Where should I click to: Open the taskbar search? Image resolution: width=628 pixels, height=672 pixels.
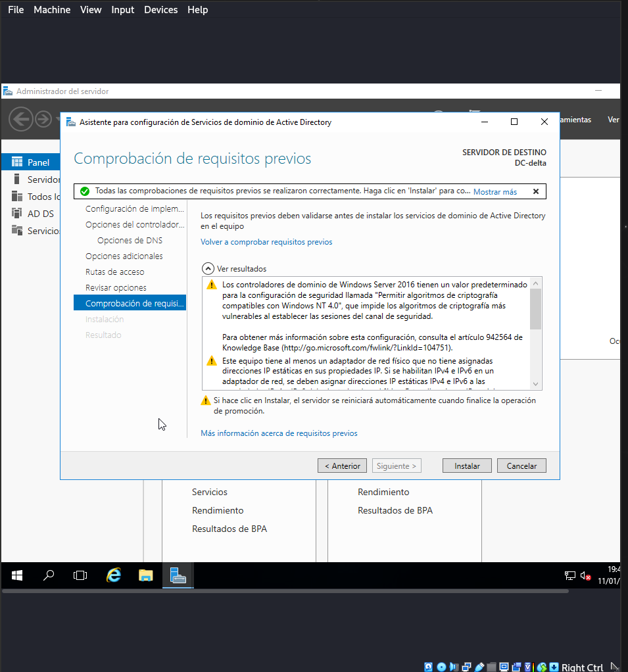click(49, 575)
